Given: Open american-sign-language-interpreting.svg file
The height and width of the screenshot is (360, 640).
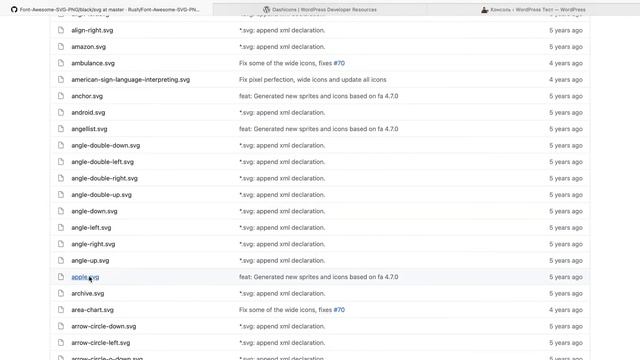Looking at the screenshot, I should [131, 80].
